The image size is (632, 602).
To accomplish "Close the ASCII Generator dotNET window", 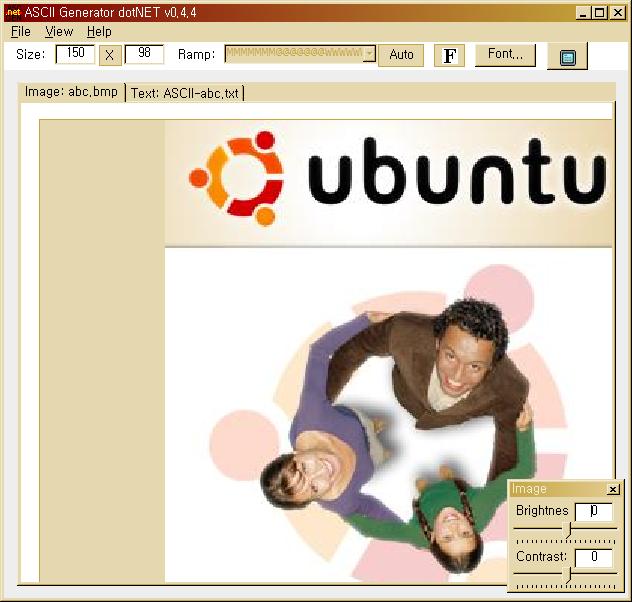I will 617,13.
